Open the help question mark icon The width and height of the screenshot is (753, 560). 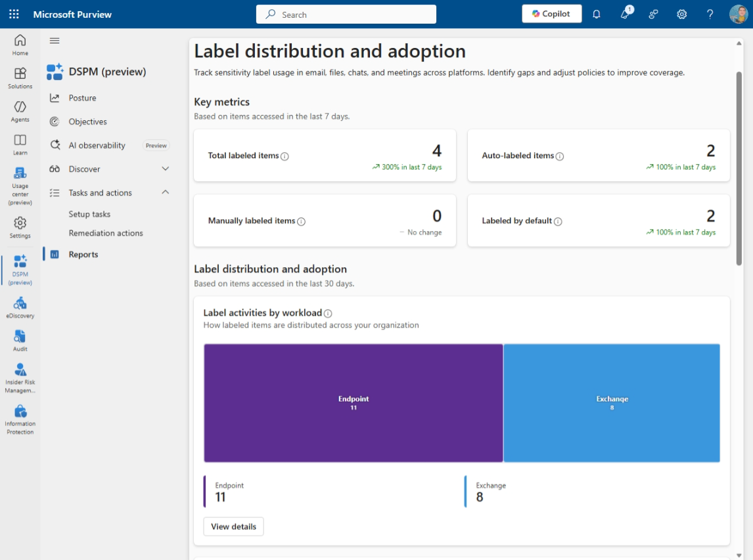coord(710,14)
